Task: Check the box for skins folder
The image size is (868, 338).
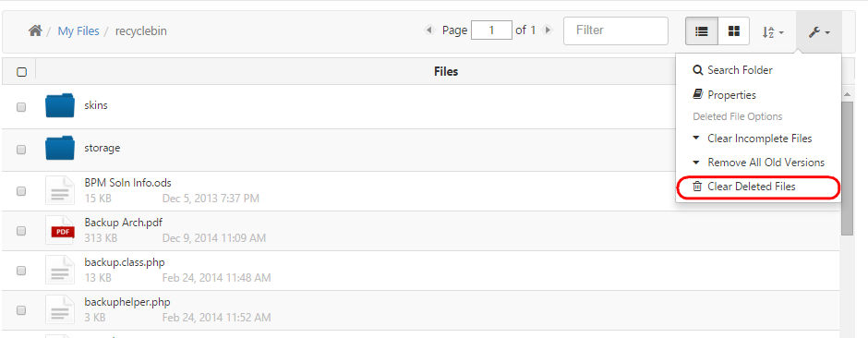Action: point(21,107)
